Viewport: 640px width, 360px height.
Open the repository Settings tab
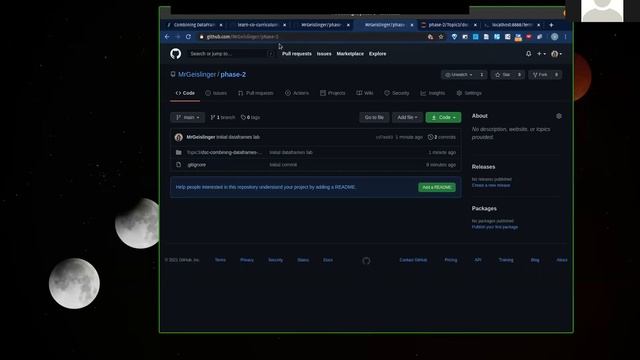(x=469, y=93)
